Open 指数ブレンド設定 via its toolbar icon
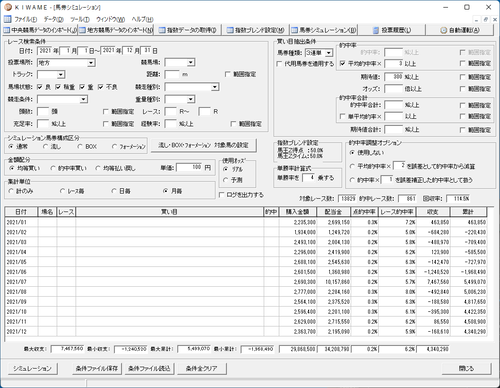Image resolution: width=500 pixels, height=388 pixels. pos(230,30)
